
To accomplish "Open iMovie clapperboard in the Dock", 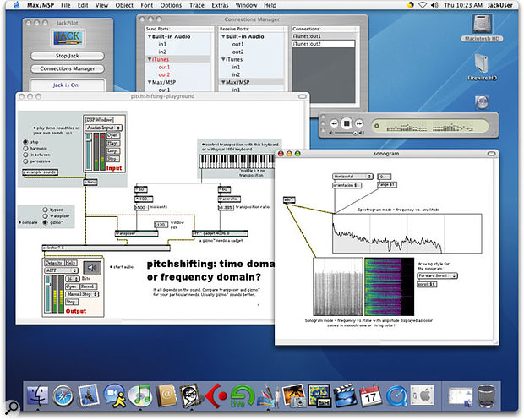I will coord(345,395).
